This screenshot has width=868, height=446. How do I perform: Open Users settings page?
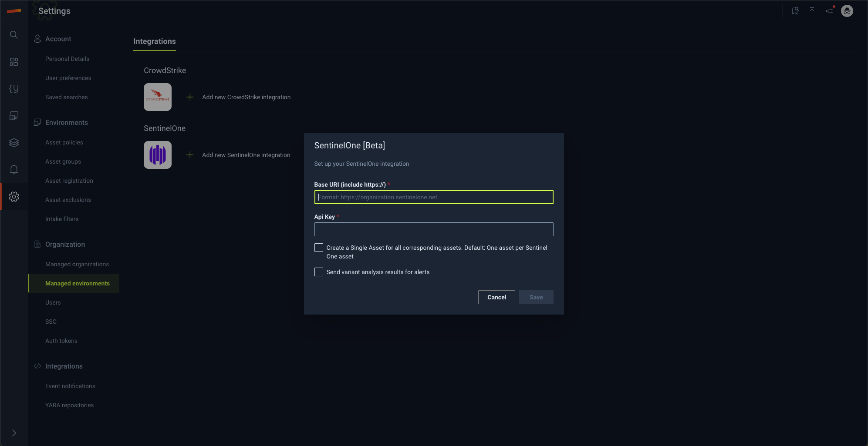point(53,302)
